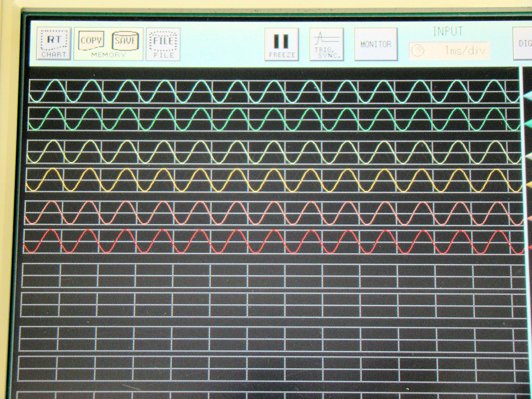Select the light blue channel marker
532x399 pixels.
pyautogui.click(x=528, y=95)
